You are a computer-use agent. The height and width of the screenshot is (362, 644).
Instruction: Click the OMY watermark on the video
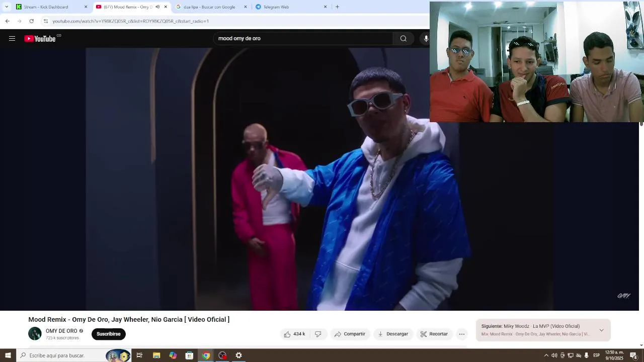coord(624,296)
